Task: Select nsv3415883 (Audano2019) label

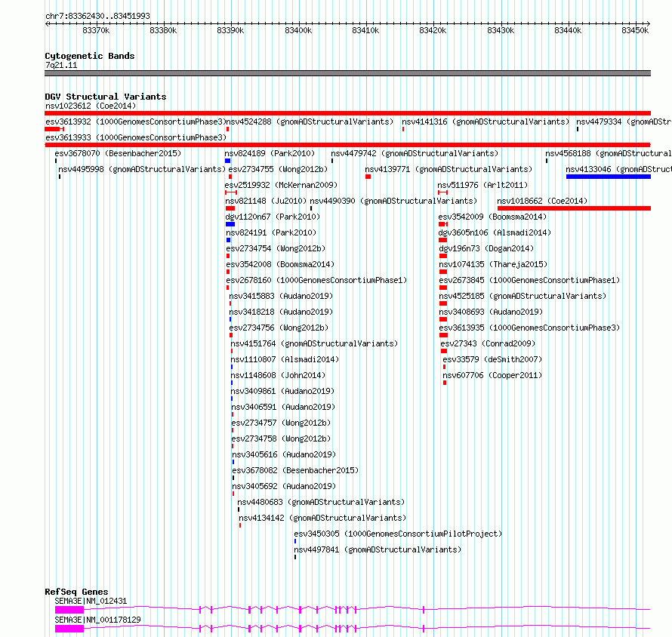Action: [x=281, y=296]
